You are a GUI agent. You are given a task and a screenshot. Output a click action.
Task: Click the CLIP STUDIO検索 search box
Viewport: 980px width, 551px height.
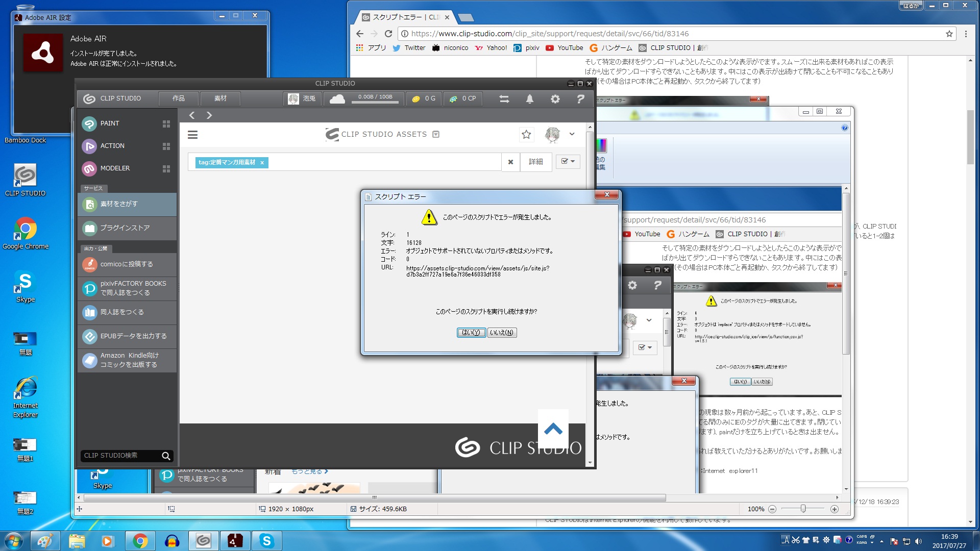coord(120,456)
